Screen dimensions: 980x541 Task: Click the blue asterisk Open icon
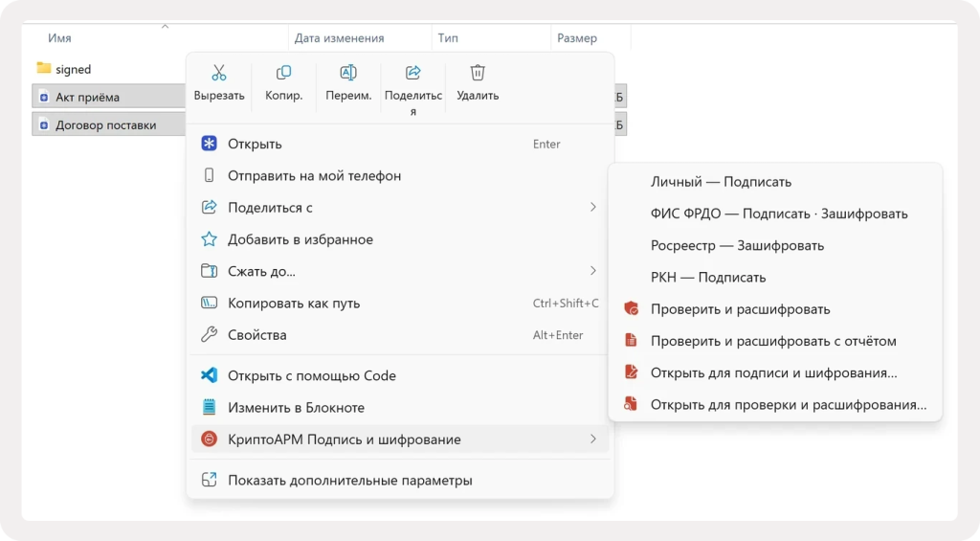tap(209, 144)
